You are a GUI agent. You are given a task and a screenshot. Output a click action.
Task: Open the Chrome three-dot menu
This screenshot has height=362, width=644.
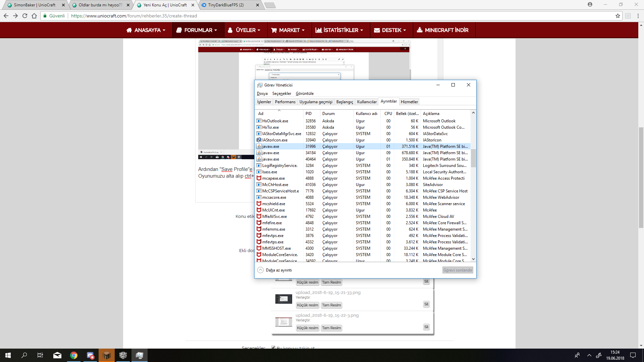point(638,16)
